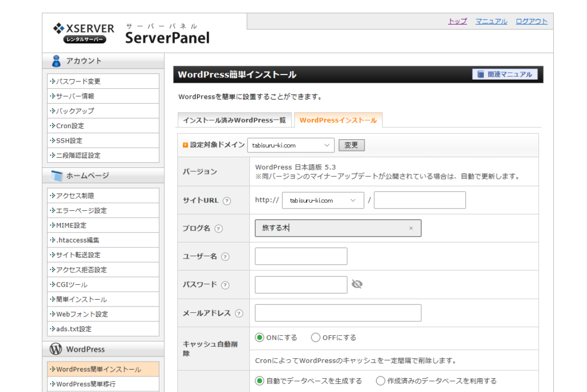Click help icon next to サイトURL
Image resolution: width=587 pixels, height=392 pixels.
pos(226,201)
